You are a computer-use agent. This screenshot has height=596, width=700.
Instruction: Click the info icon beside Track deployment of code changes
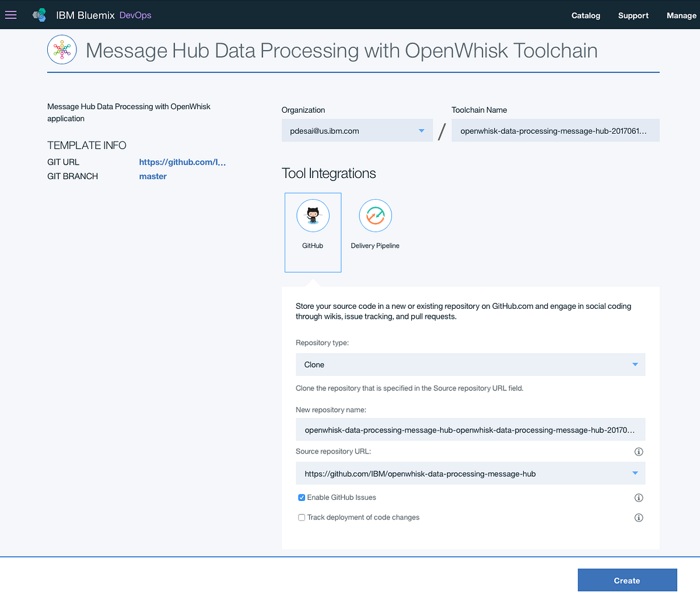click(639, 517)
